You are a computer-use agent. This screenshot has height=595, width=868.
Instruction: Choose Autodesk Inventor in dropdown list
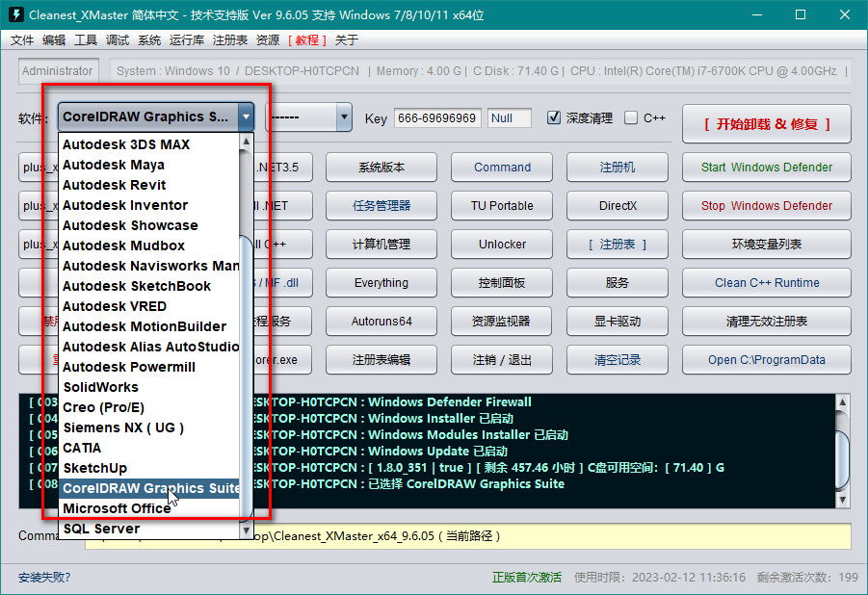[149, 205]
